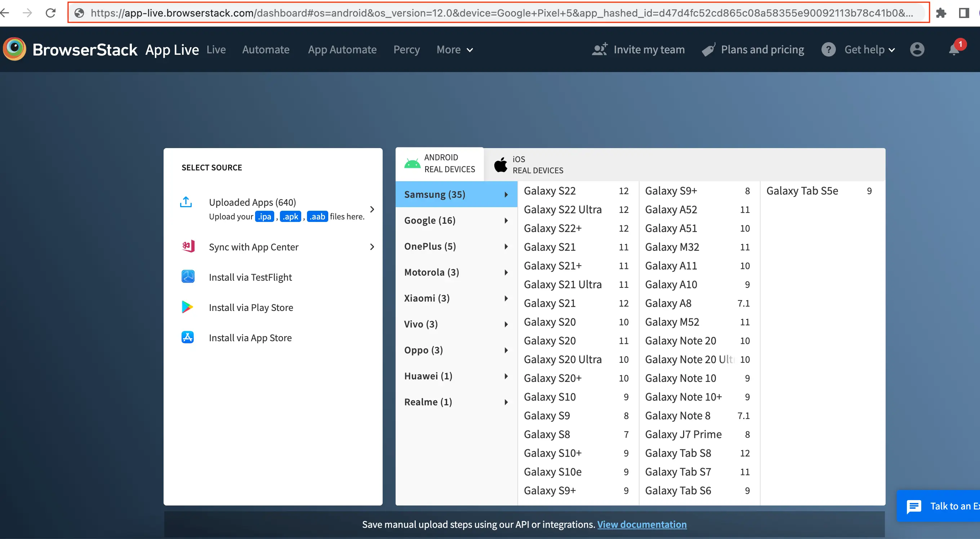The width and height of the screenshot is (980, 539).
Task: Click the BrowserStack logo icon
Action: (x=14, y=49)
